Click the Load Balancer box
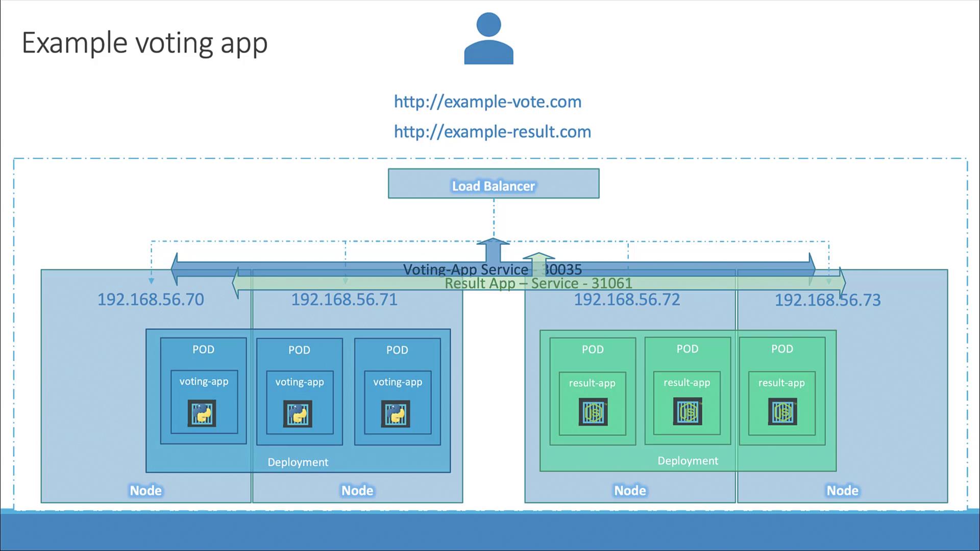Viewport: 980px width, 551px height. click(x=493, y=184)
